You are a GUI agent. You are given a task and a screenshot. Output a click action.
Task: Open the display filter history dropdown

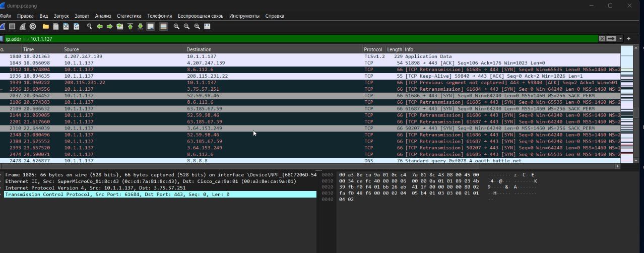621,38
